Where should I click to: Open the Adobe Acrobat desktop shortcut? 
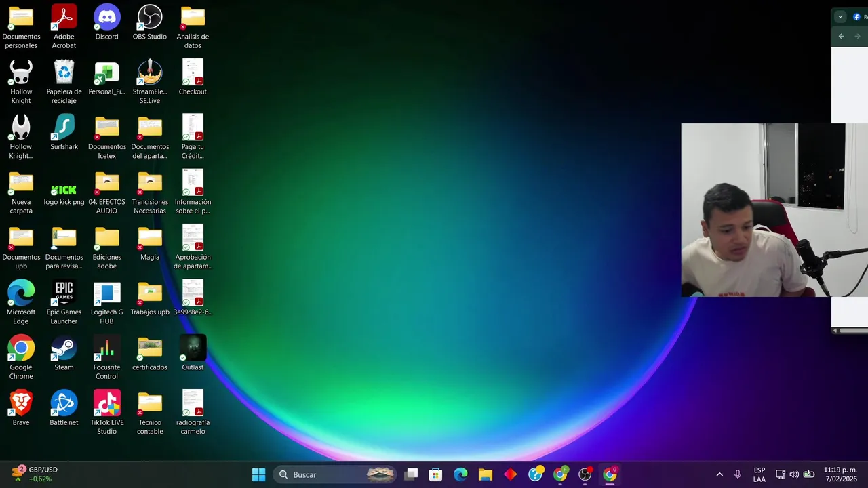pos(64,26)
